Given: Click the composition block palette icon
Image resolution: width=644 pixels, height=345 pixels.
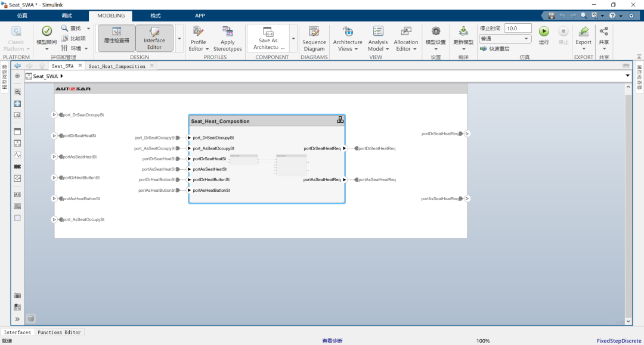Looking at the screenshot, I should (x=17, y=143).
